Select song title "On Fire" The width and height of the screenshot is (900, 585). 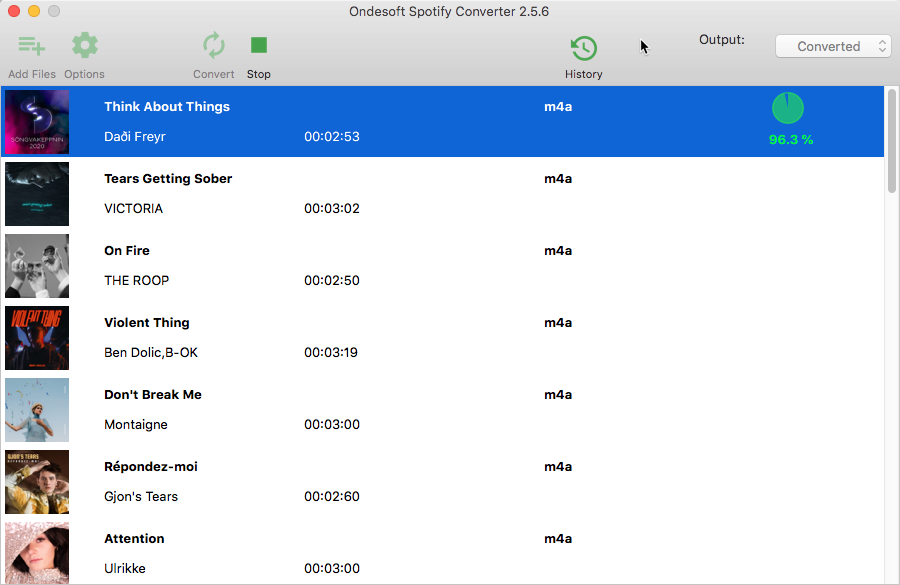127,250
